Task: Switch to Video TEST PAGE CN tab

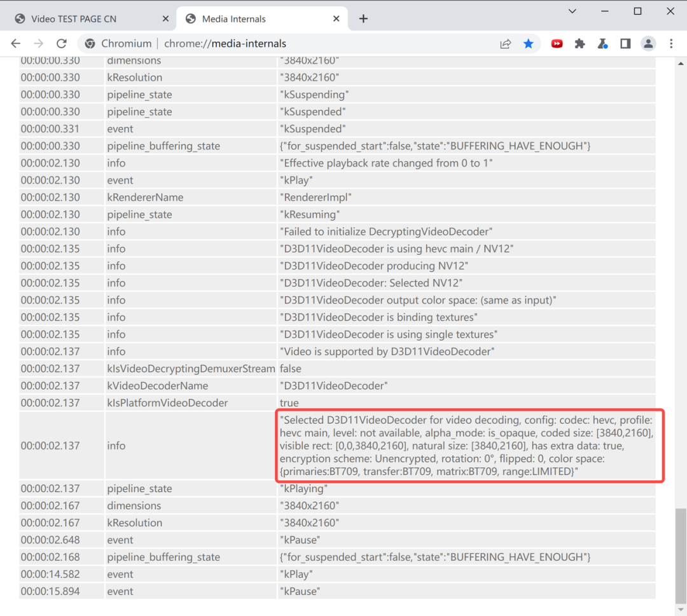Action: [x=73, y=19]
